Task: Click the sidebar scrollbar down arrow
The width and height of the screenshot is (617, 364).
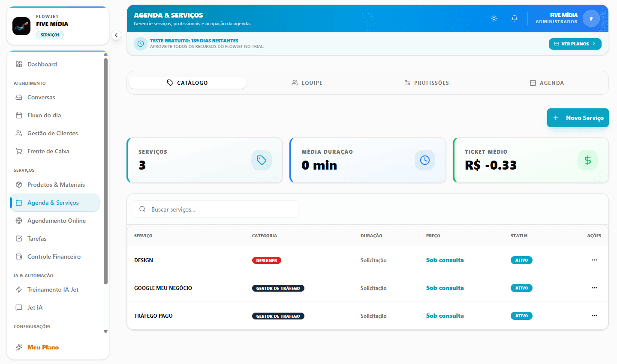Action: 106,332
